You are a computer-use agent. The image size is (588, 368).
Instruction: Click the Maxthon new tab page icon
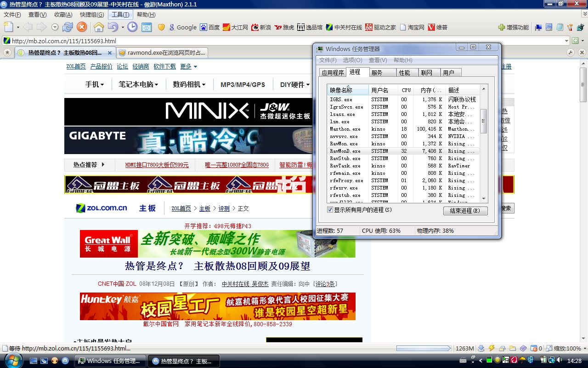pos(8,27)
